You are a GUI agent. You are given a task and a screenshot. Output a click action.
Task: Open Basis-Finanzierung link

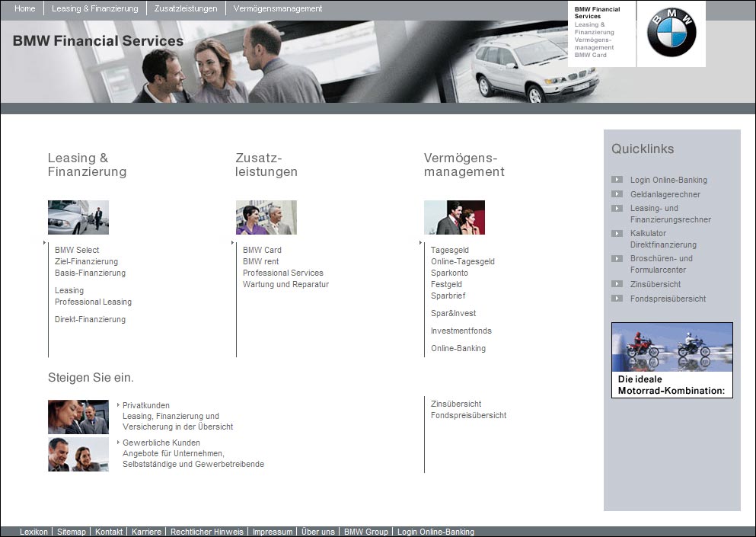[x=90, y=273]
